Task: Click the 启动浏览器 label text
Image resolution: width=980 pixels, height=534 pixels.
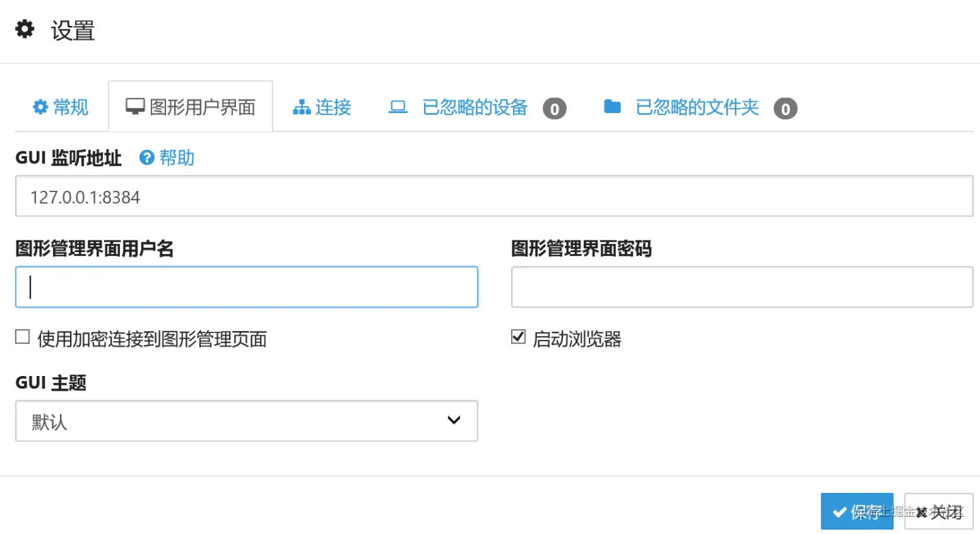Action: 577,339
